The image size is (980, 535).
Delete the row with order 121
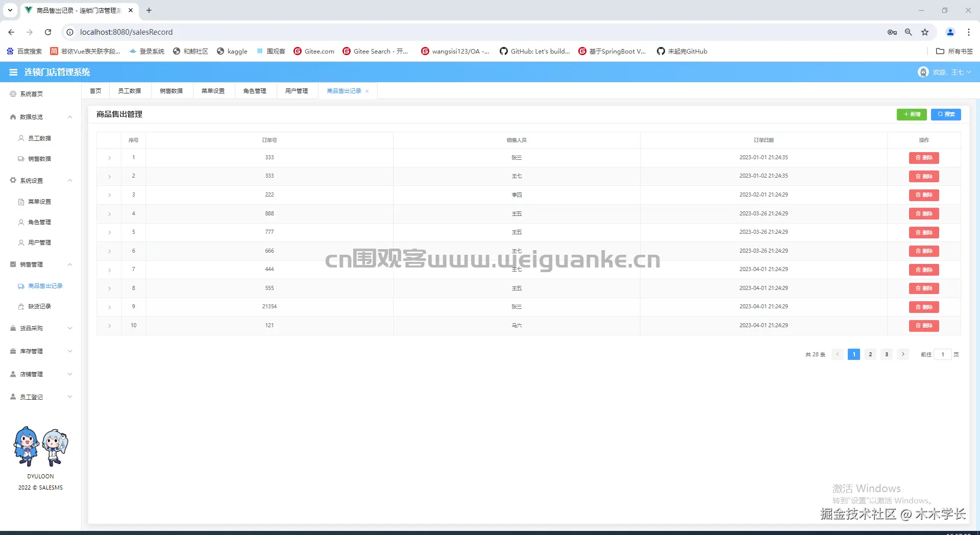(x=924, y=326)
